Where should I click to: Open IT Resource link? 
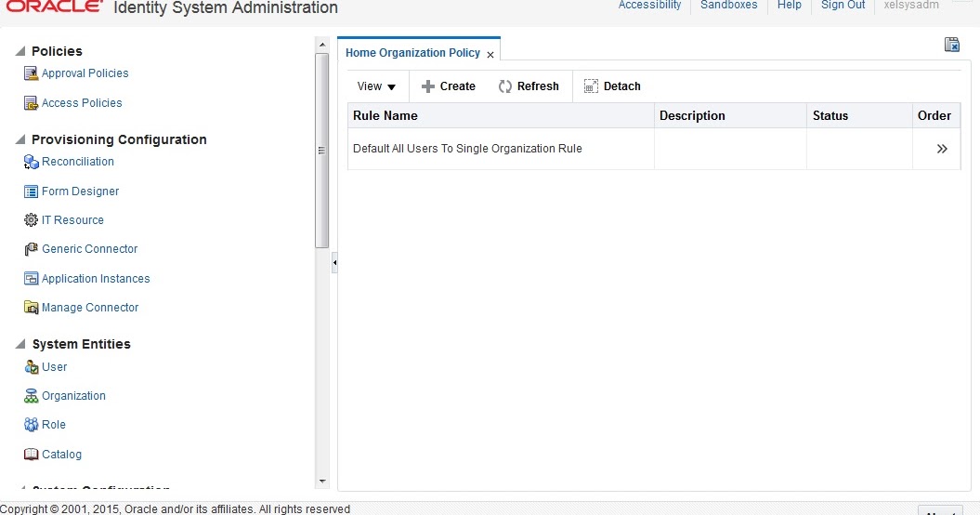[72, 219]
